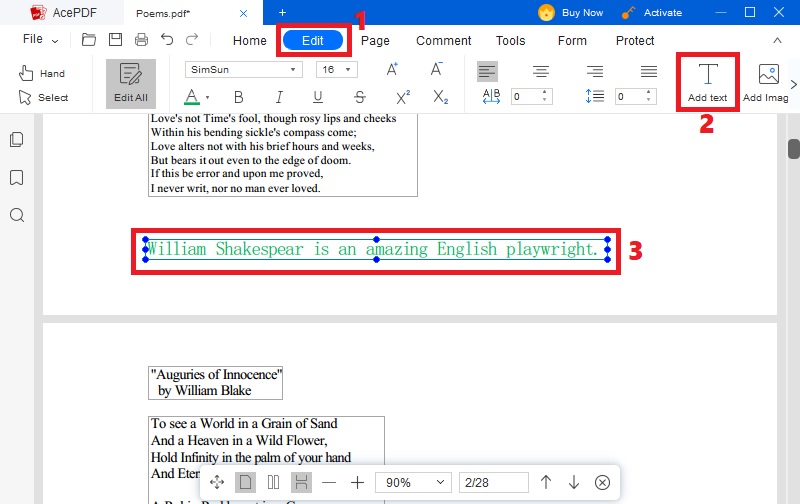The image size is (800, 504).
Task: Open the font color dropdown arrow
Action: click(207, 97)
